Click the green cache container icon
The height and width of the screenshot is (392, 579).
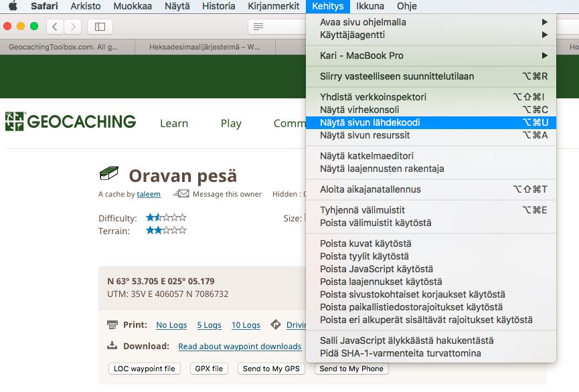coord(109,173)
